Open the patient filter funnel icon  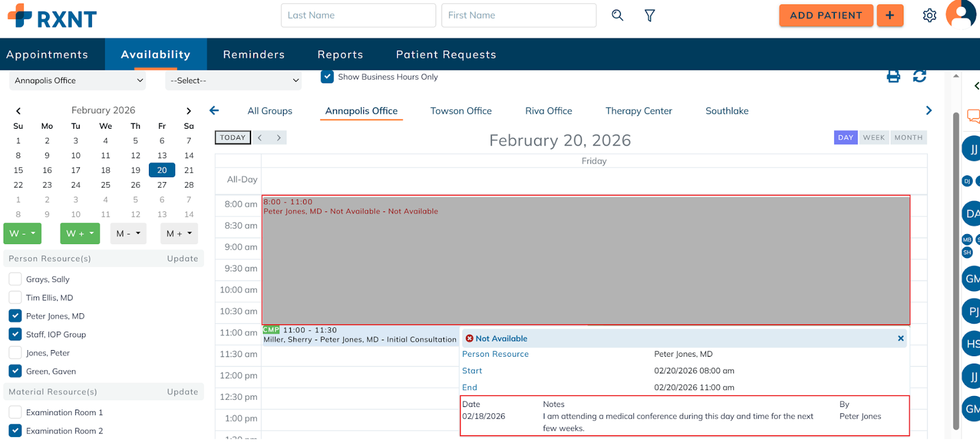pos(650,15)
